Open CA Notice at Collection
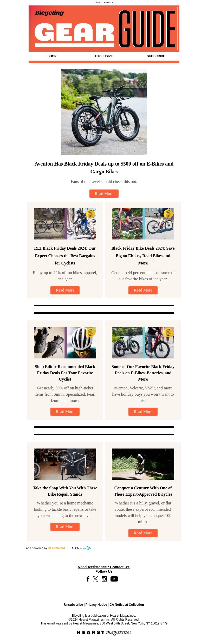Screen dimensions: 208x644 tap(127, 604)
